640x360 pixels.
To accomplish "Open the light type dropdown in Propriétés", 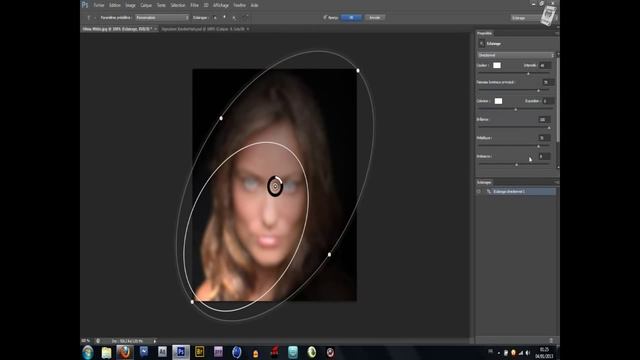I will click(x=516, y=55).
